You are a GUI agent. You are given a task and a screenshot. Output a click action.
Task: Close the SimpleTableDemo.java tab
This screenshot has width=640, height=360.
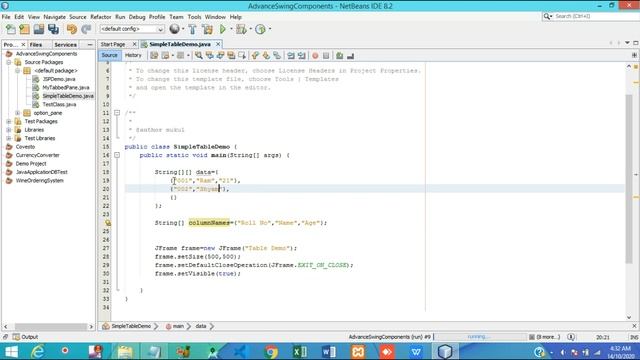[x=218, y=44]
